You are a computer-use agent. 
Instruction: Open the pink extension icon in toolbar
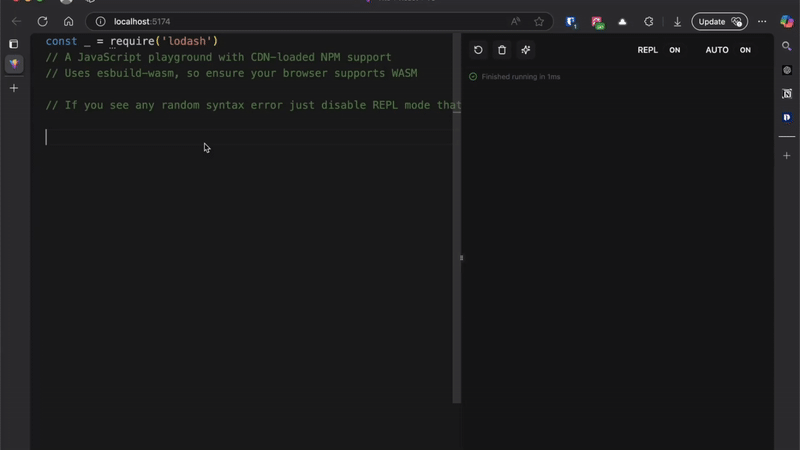coord(597,22)
